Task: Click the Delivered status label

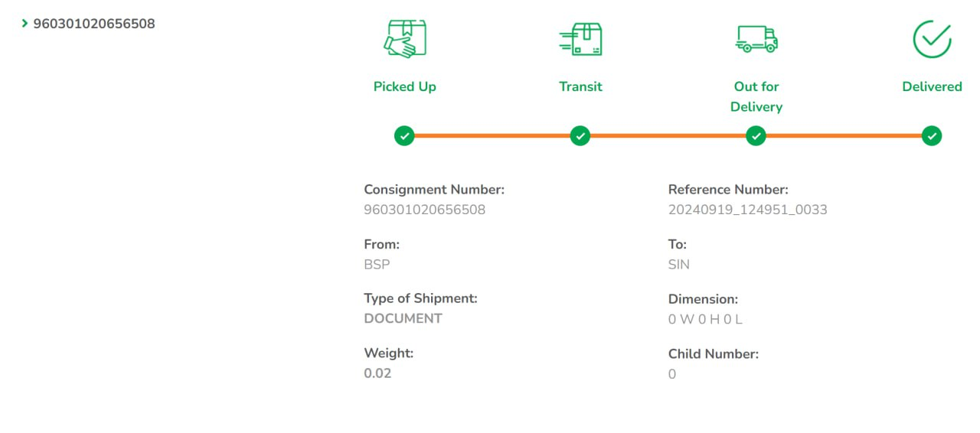Action: point(932,86)
